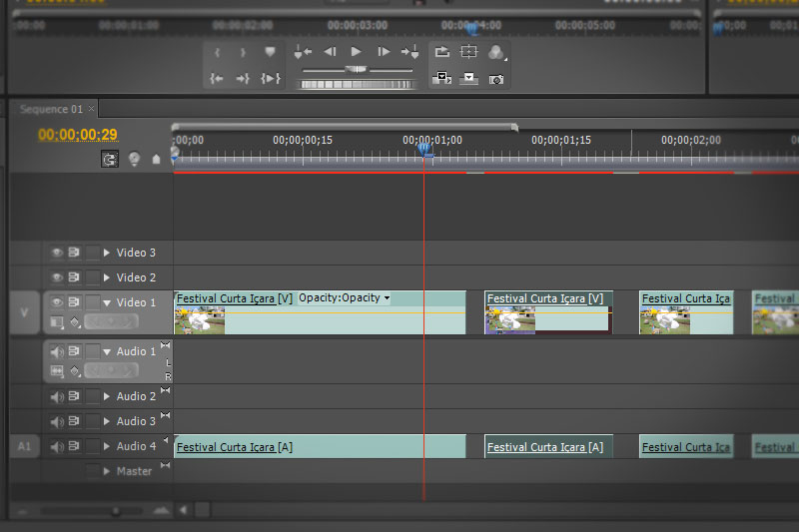Image resolution: width=799 pixels, height=532 pixels.
Task: Hide the Video 3 track output
Action: click(x=57, y=253)
